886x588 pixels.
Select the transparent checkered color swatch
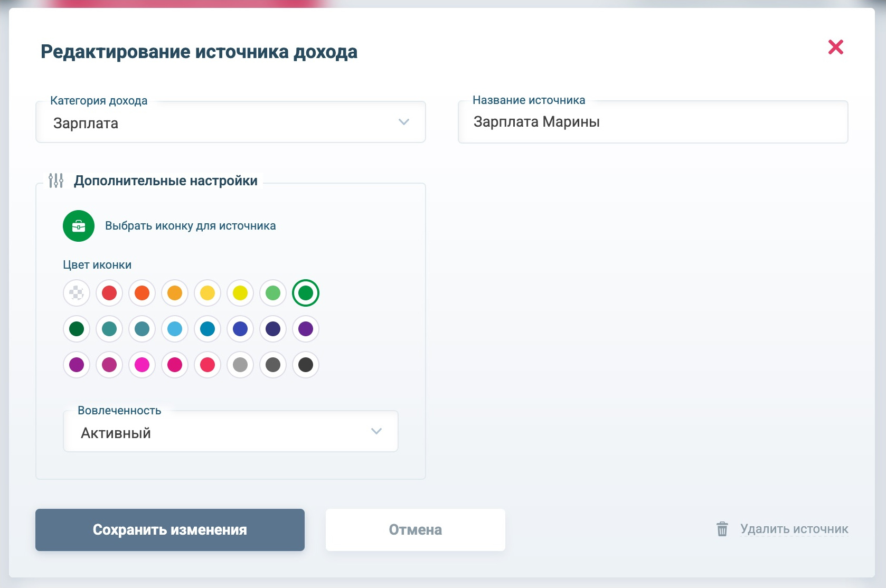(77, 293)
